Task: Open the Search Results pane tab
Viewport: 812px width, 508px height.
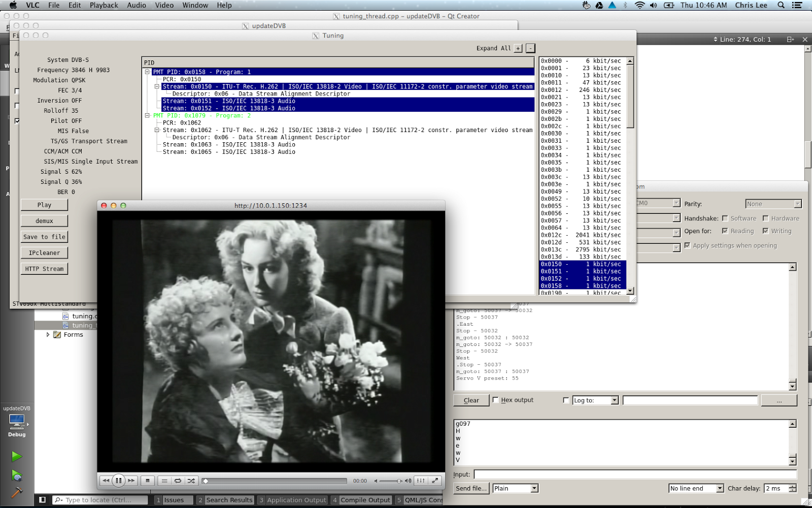Action: (225, 500)
